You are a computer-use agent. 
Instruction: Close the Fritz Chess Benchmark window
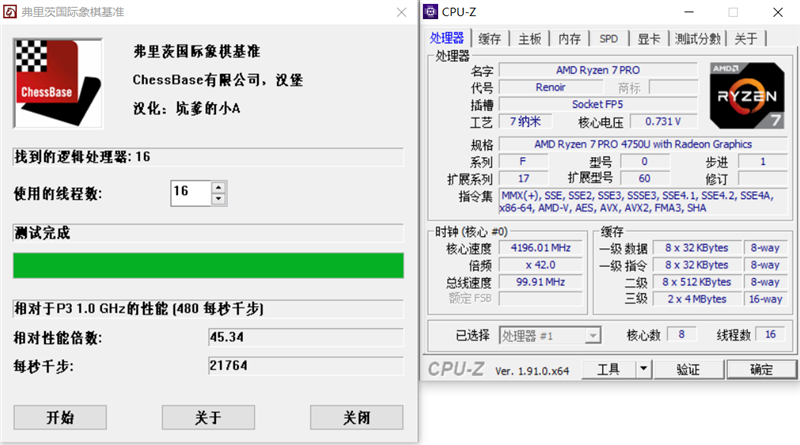click(402, 12)
